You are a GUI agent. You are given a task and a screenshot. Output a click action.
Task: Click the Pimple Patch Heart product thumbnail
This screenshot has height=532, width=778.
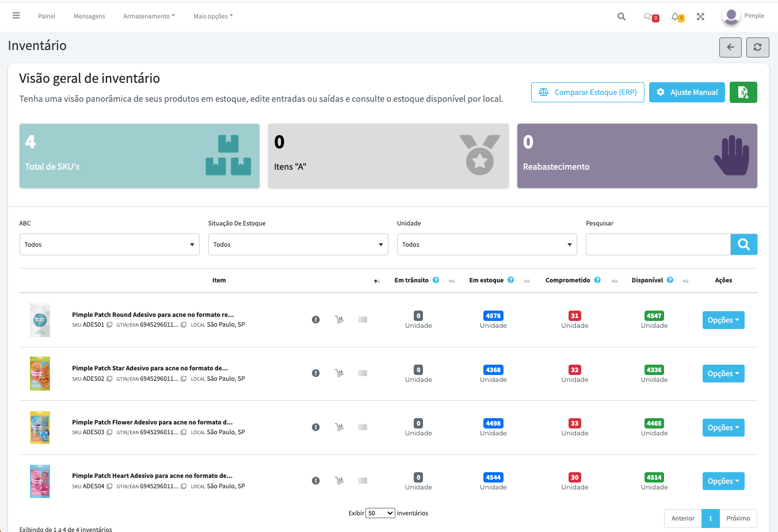click(40, 481)
